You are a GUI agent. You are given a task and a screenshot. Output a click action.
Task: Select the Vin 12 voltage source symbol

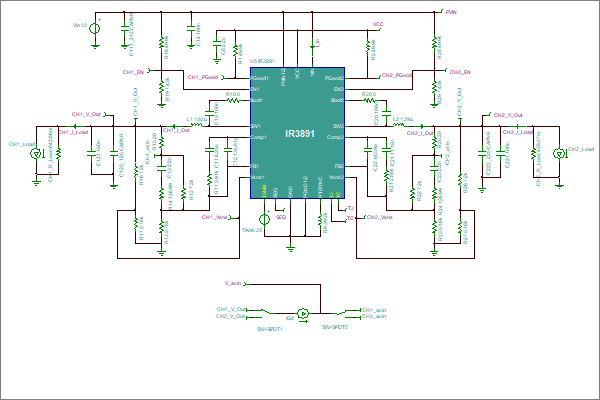click(95, 28)
